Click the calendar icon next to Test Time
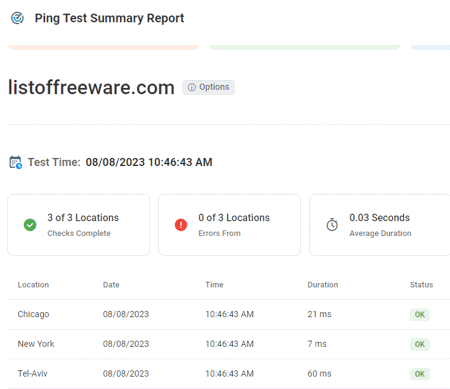This screenshot has width=450, height=389. point(15,162)
